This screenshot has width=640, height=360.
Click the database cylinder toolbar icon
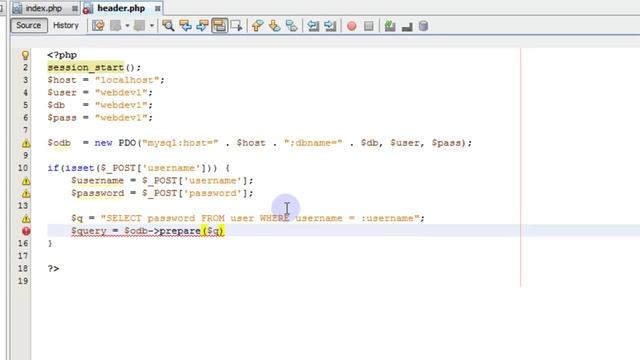pos(423,26)
